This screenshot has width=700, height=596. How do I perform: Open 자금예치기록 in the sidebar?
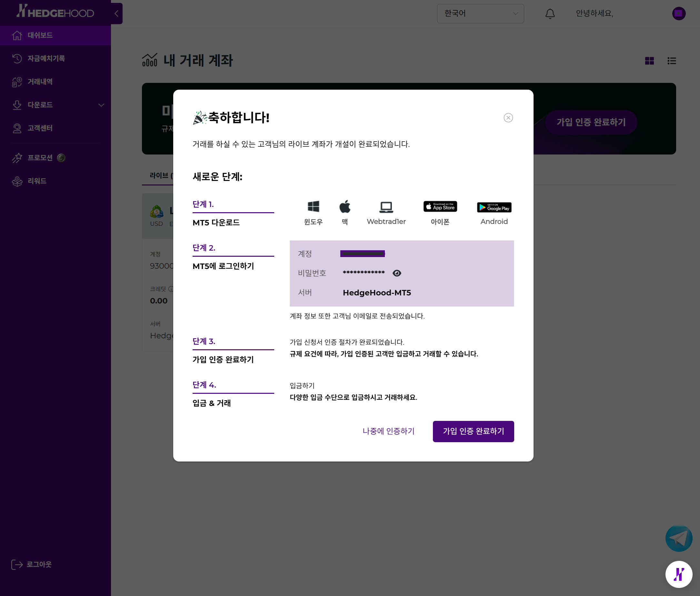tap(55, 58)
